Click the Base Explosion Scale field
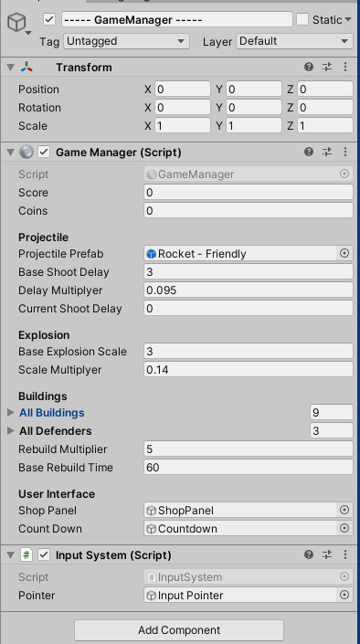This screenshot has height=644, width=360. pyautogui.click(x=249, y=352)
